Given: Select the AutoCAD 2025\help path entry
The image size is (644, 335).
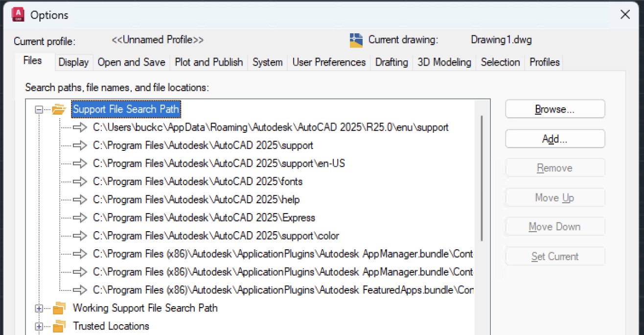Looking at the screenshot, I should coord(196,200).
